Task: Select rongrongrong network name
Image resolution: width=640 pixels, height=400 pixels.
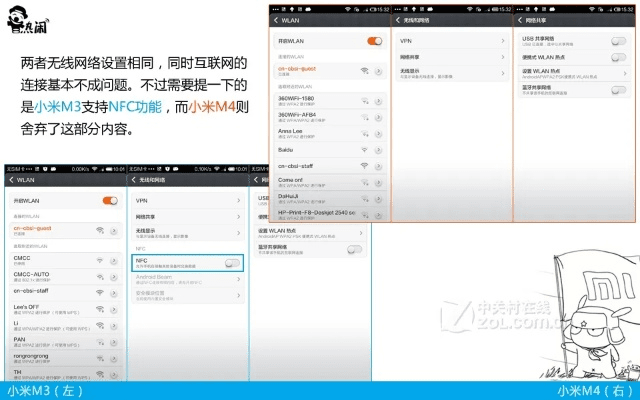Action: pyautogui.click(x=31, y=356)
